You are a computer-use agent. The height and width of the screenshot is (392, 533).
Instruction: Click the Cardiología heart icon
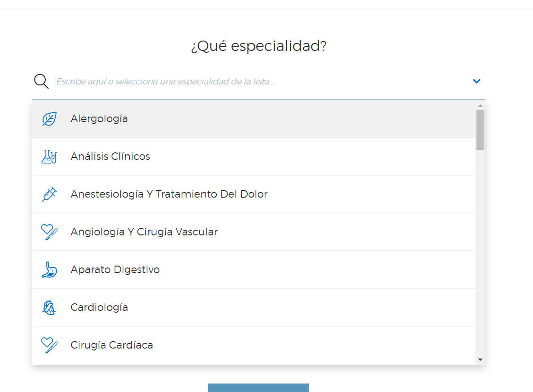point(49,308)
